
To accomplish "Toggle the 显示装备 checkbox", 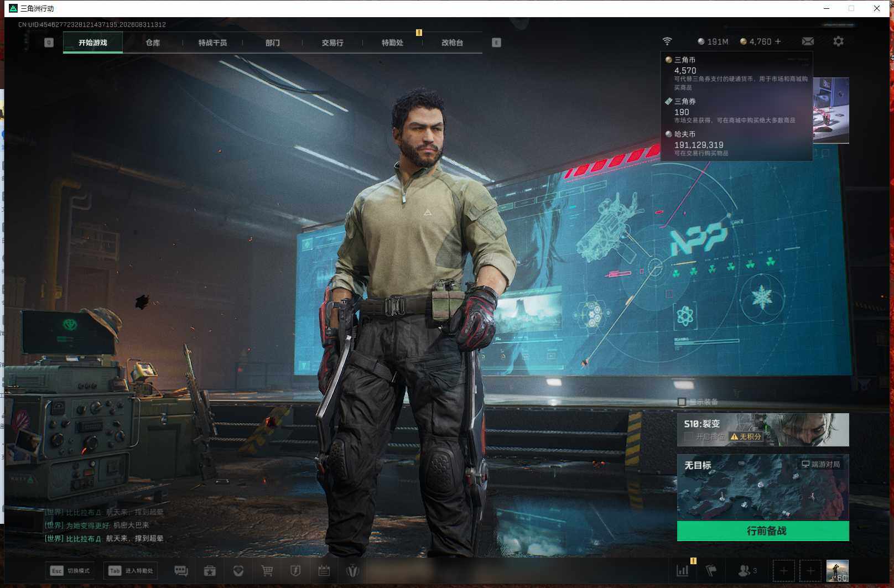I will tap(682, 402).
